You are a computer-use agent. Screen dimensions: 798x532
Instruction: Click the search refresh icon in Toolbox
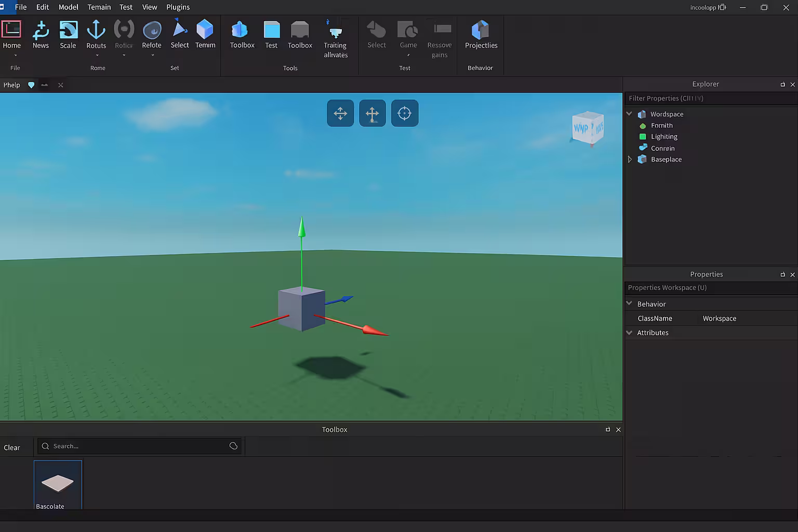pos(233,446)
